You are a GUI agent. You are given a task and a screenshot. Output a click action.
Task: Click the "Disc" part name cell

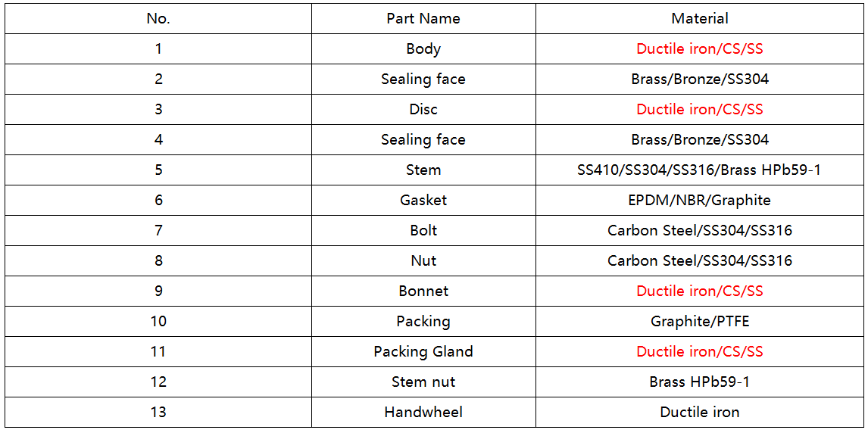pyautogui.click(x=423, y=110)
